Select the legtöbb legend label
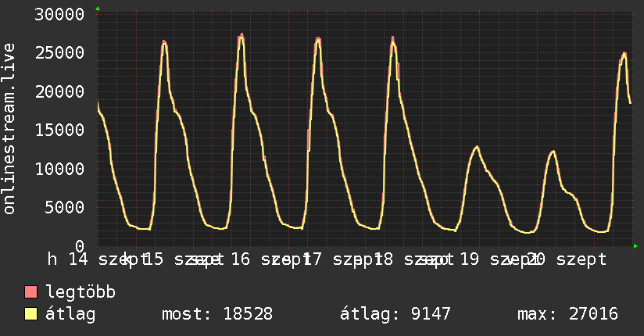 [x=80, y=292]
